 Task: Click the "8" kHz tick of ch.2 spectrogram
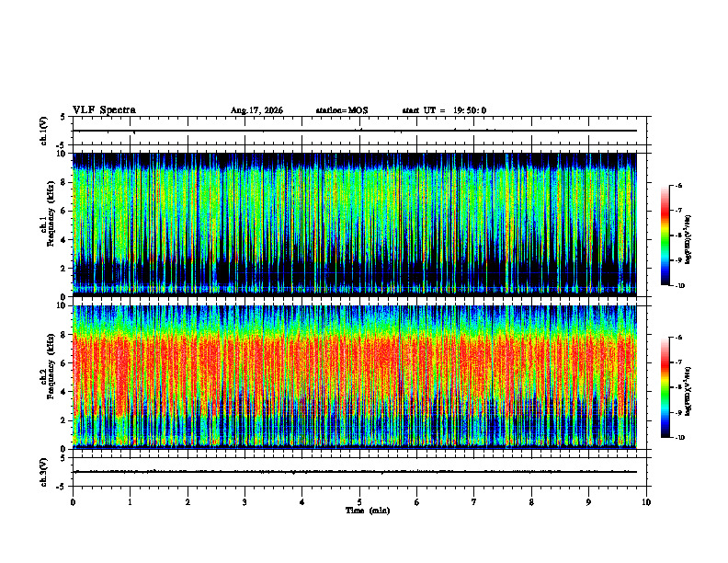coord(63,335)
